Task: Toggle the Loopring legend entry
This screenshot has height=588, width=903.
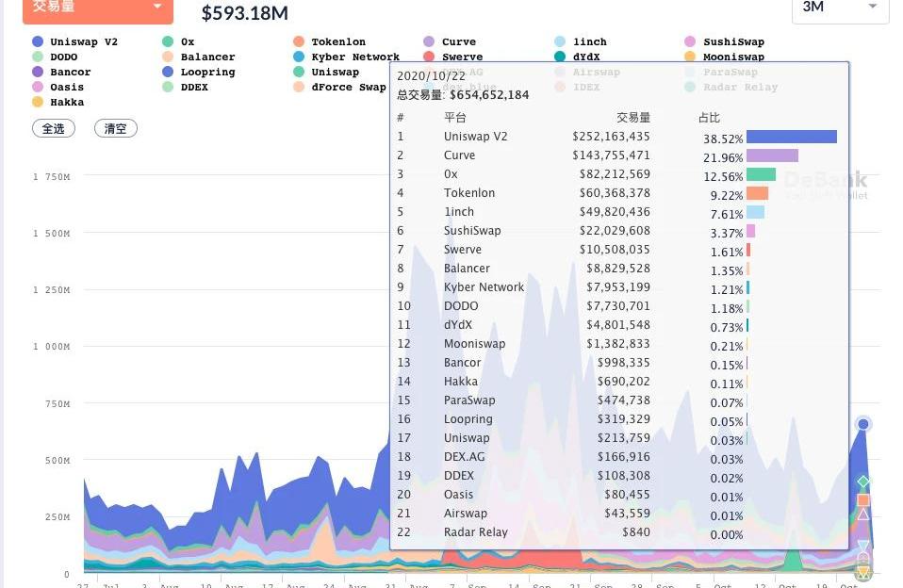Action: (207, 72)
